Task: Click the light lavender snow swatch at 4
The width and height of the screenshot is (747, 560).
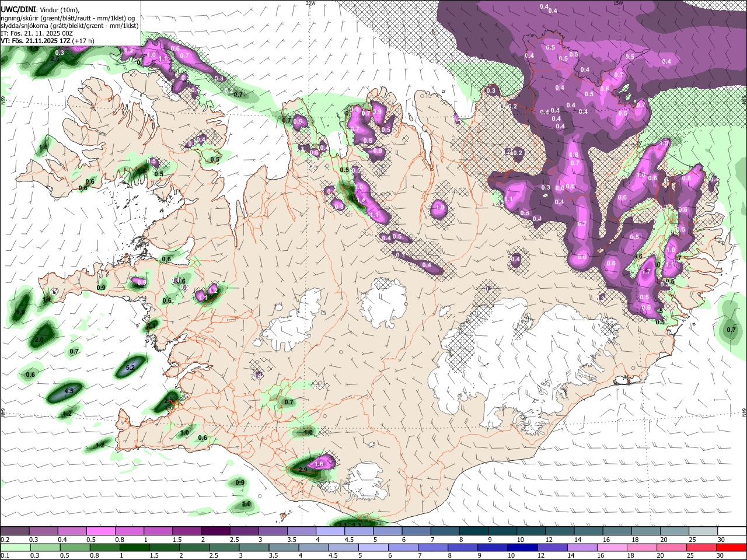Action: tap(330, 531)
